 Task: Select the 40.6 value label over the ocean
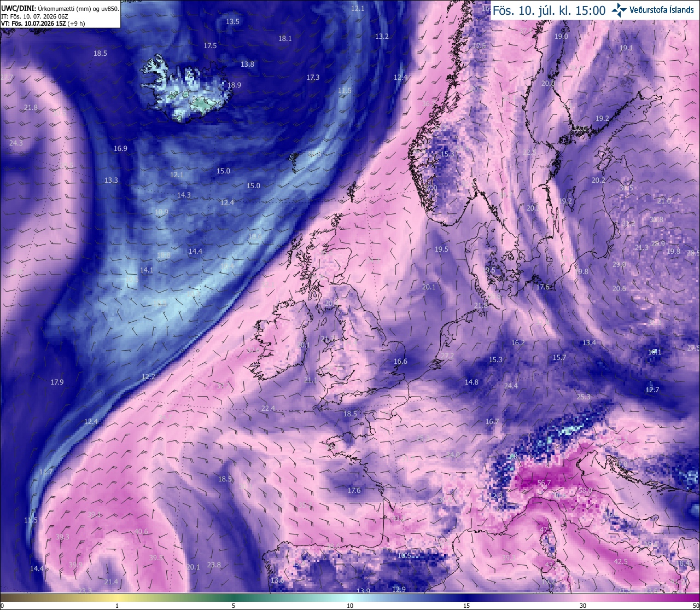[x=141, y=531]
